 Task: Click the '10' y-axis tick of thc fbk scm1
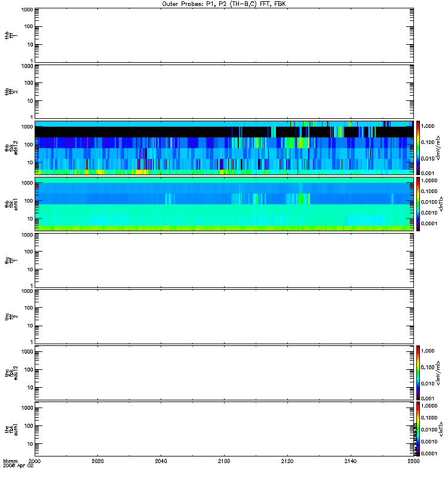(x=30, y=444)
